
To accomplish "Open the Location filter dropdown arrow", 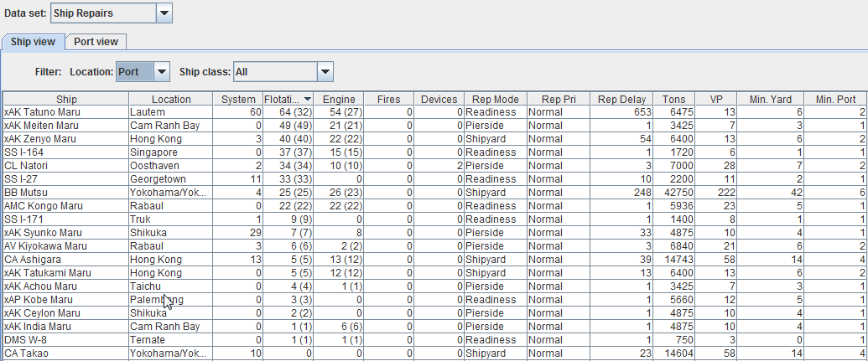I will pos(161,72).
